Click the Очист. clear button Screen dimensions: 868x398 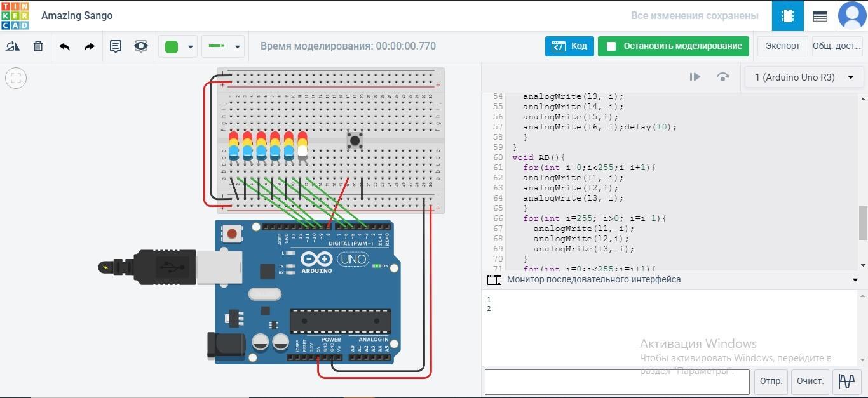click(x=810, y=381)
